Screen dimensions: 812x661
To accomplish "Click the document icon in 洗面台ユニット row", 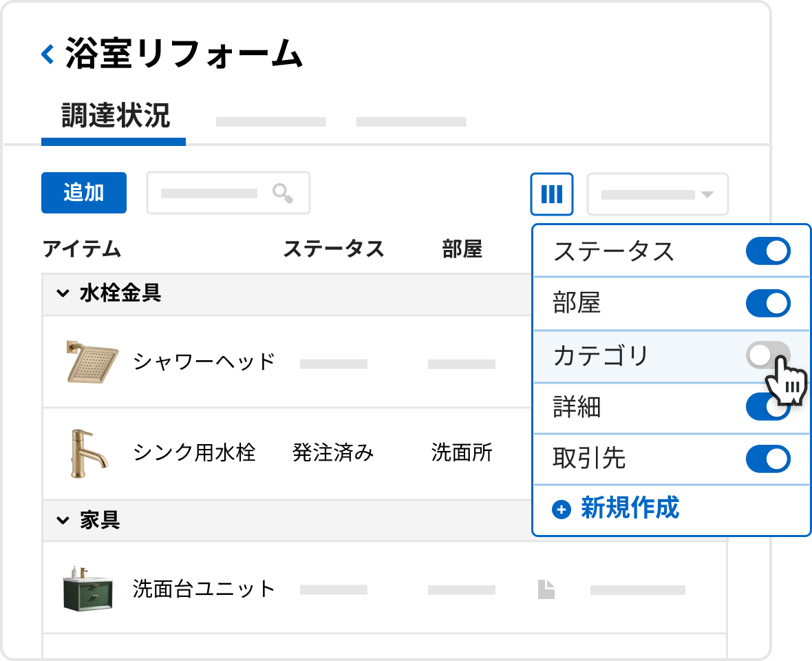I will pos(546,589).
